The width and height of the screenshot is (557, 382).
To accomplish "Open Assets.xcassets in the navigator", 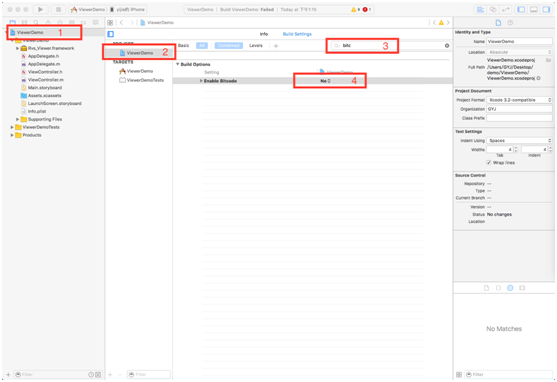I will pos(41,96).
